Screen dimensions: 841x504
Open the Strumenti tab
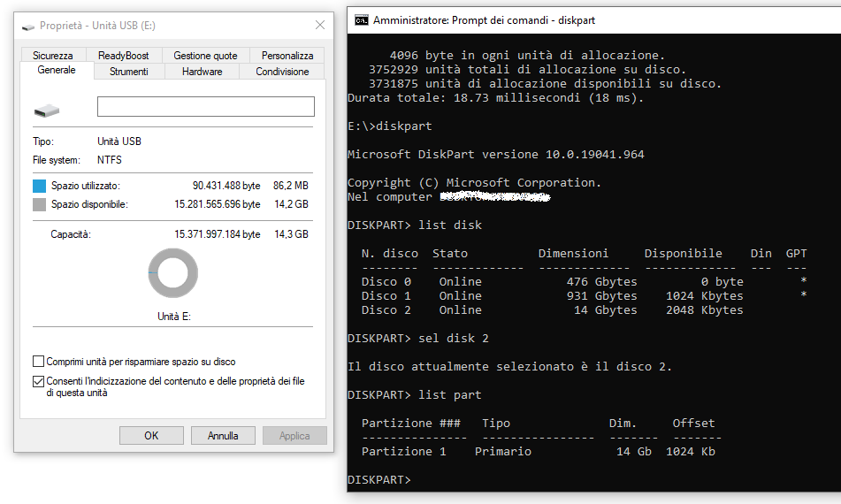pos(129,72)
